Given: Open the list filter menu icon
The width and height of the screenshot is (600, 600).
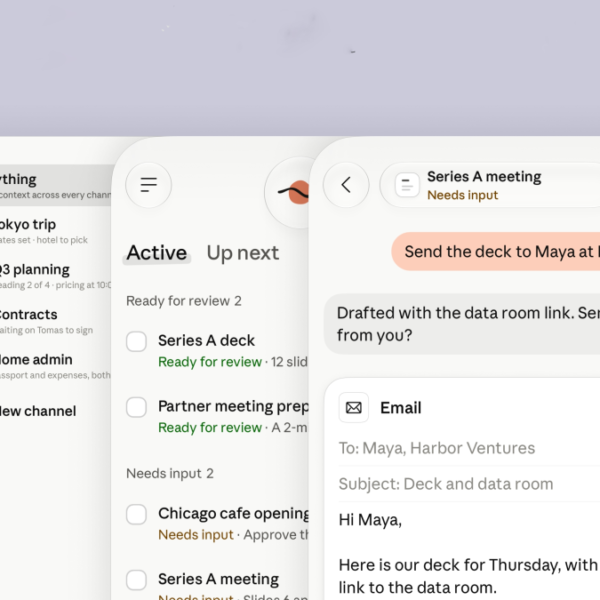Looking at the screenshot, I should pyautogui.click(x=148, y=185).
